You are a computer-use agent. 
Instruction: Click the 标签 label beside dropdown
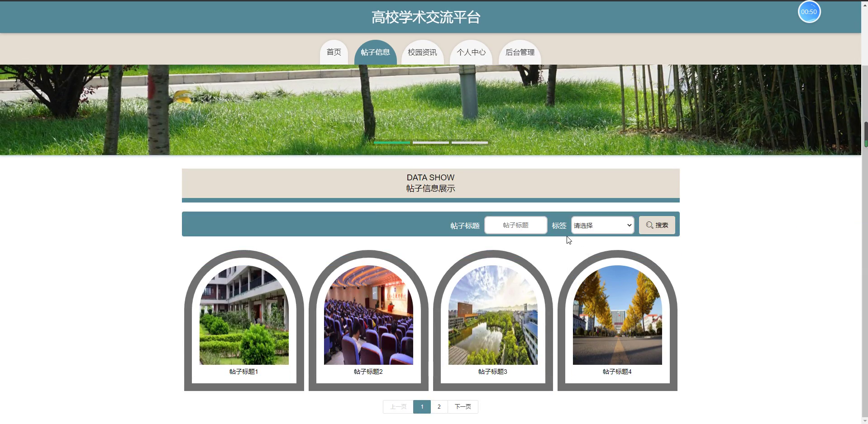[x=559, y=226]
